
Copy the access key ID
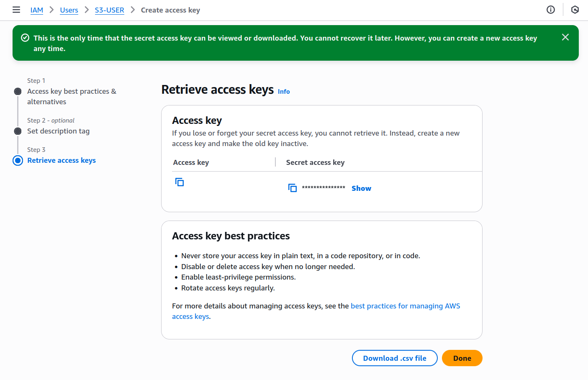180,182
